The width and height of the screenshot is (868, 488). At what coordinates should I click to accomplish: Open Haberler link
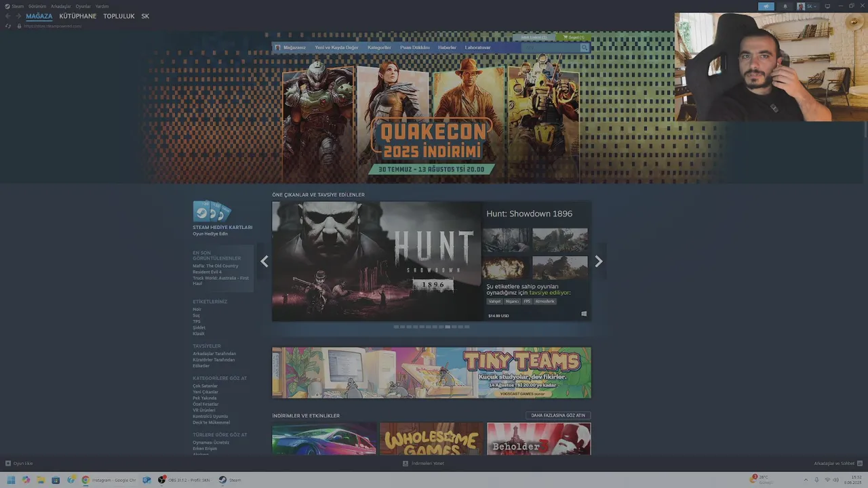[447, 47]
